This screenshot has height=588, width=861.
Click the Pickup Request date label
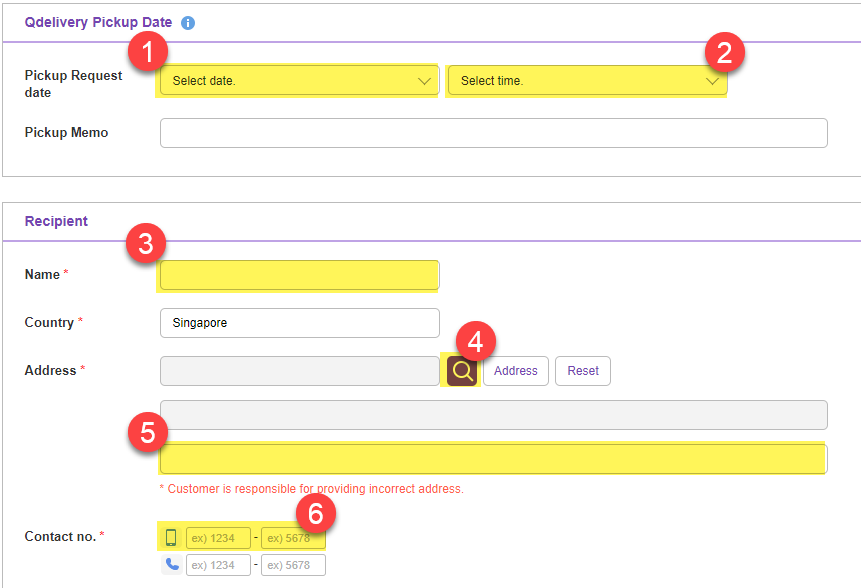(73, 83)
